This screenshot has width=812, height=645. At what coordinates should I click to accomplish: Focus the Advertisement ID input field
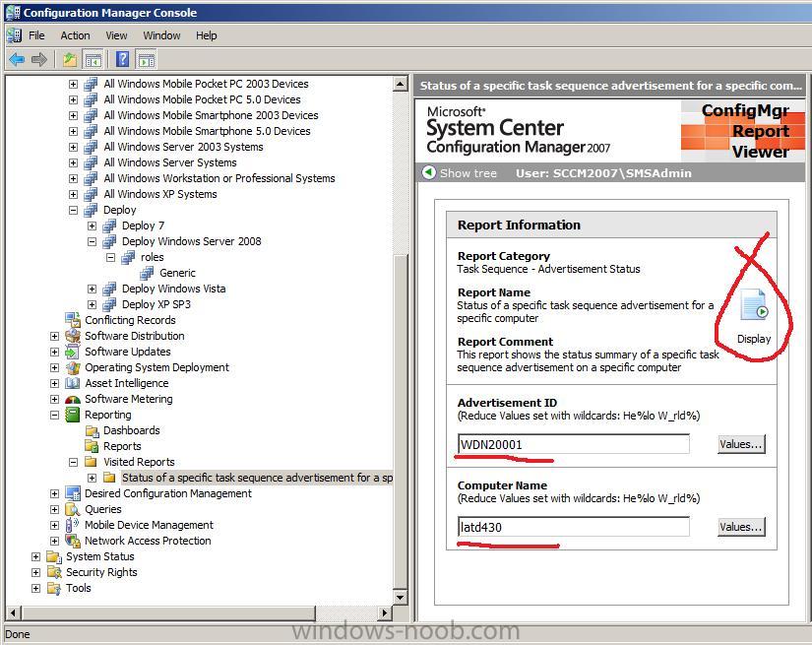click(x=573, y=444)
